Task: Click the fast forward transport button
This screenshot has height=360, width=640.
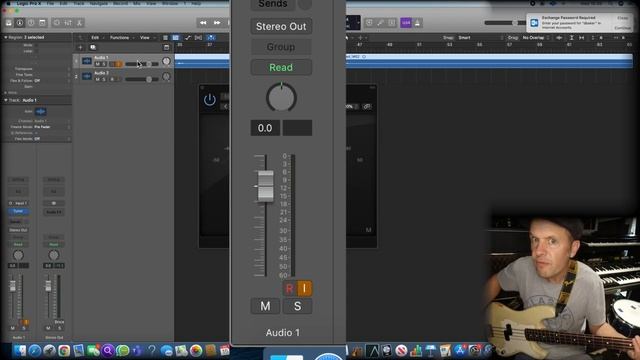Action: (x=217, y=23)
